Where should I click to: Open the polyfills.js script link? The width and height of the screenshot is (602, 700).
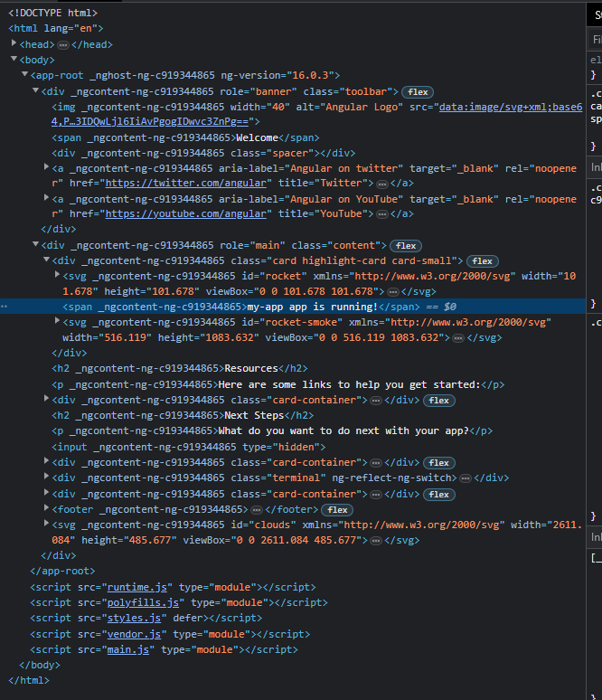[143, 602]
